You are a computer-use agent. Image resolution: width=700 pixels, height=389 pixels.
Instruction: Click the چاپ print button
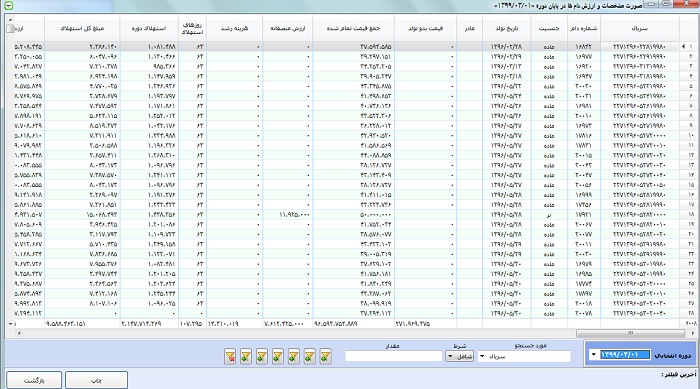click(x=96, y=380)
